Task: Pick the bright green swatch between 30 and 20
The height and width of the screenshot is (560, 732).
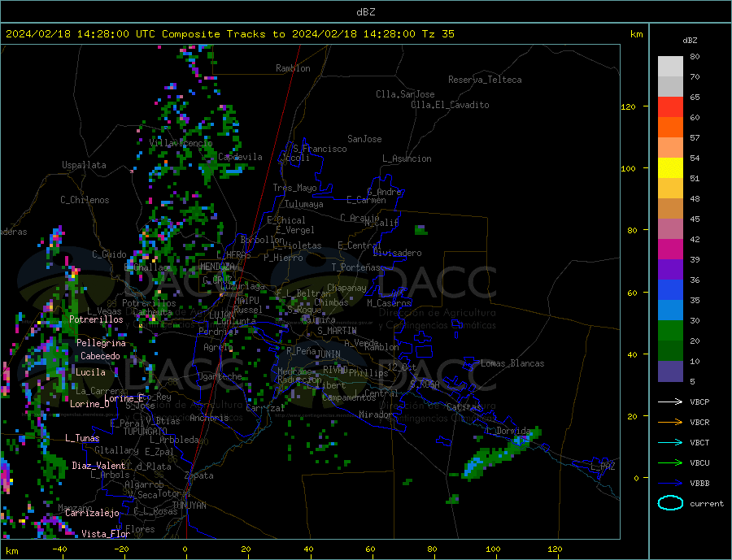Action: [670, 331]
